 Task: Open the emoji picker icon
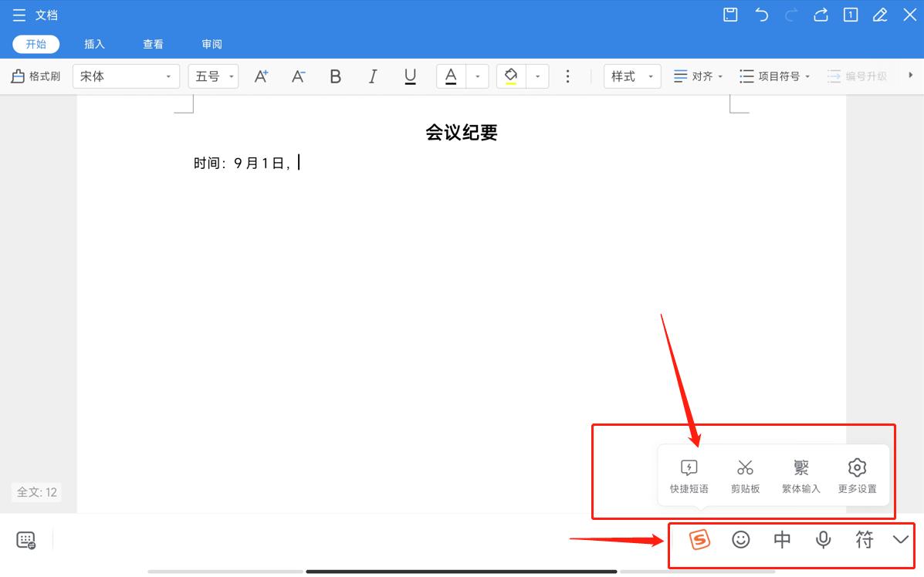(741, 540)
